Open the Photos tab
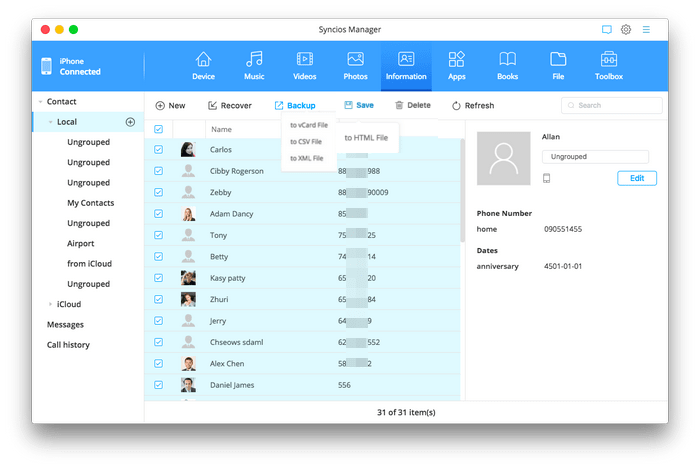Viewport: 700px width, 469px height. tap(355, 66)
